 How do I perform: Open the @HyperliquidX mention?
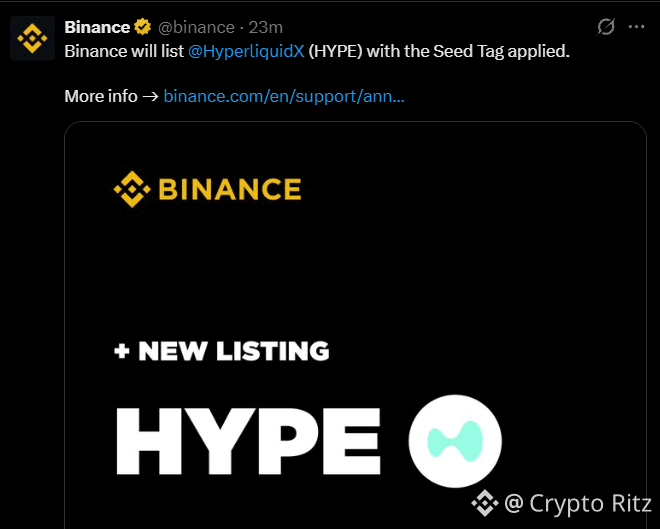[246, 51]
